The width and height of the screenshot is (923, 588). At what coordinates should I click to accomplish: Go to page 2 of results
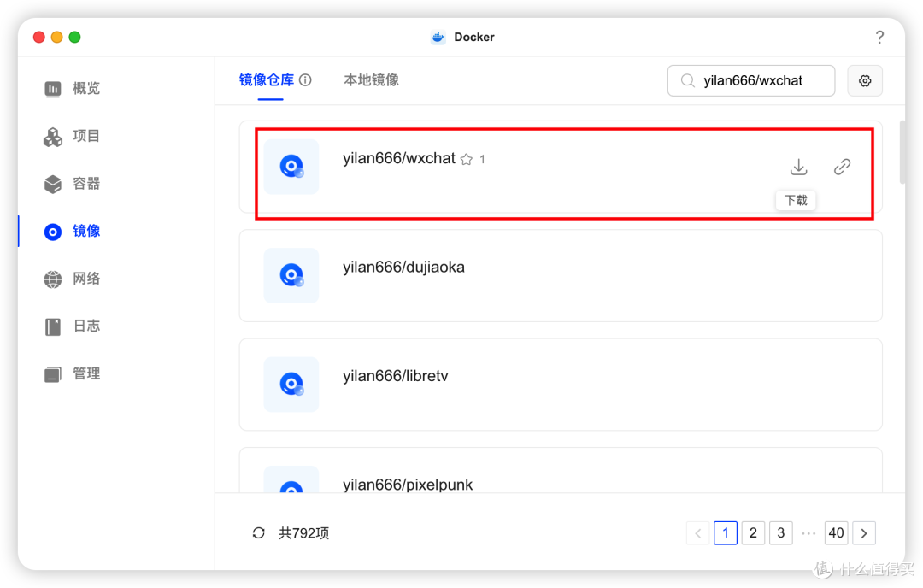753,532
